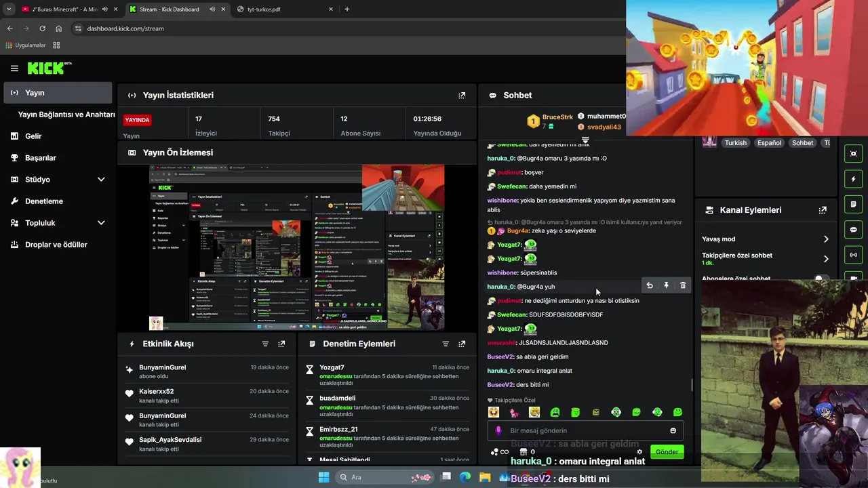Select Yayın in the sidebar
Screen dimensions: 868x488
[58, 93]
